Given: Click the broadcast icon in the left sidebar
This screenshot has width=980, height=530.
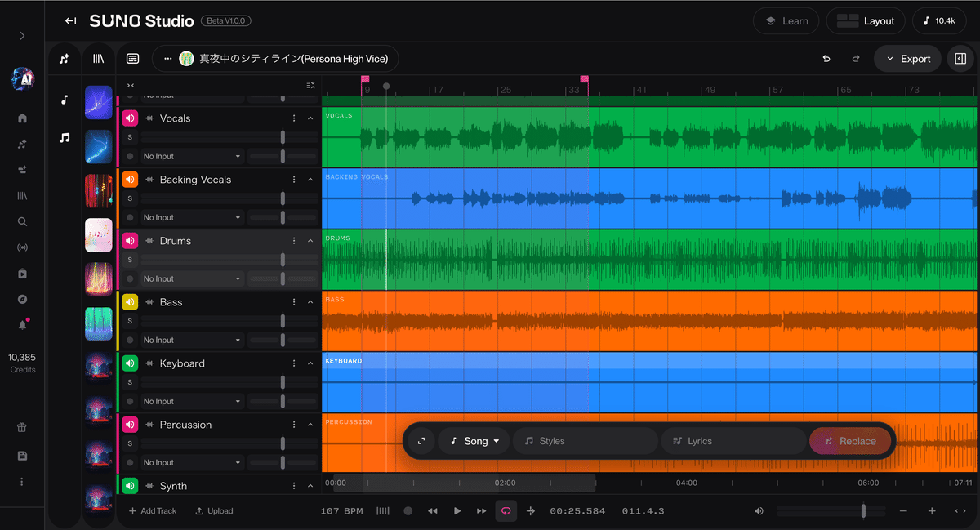Looking at the screenshot, I should tap(22, 247).
